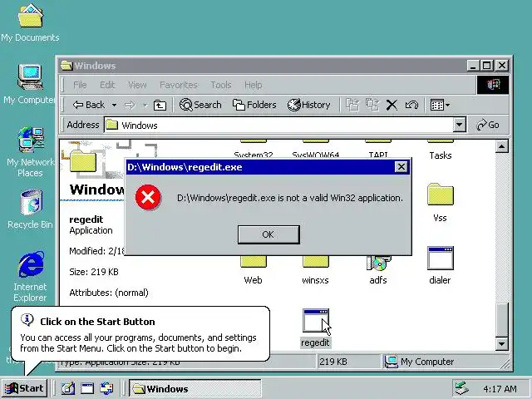Click the Attributes: (normal) detail text
This screenshot has width=532, height=399.
click(109, 293)
